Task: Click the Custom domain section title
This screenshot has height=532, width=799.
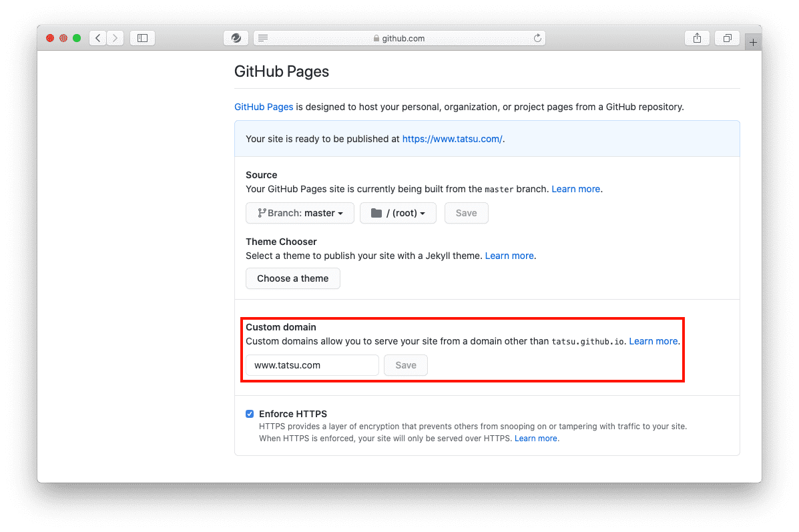Action: coord(281,327)
